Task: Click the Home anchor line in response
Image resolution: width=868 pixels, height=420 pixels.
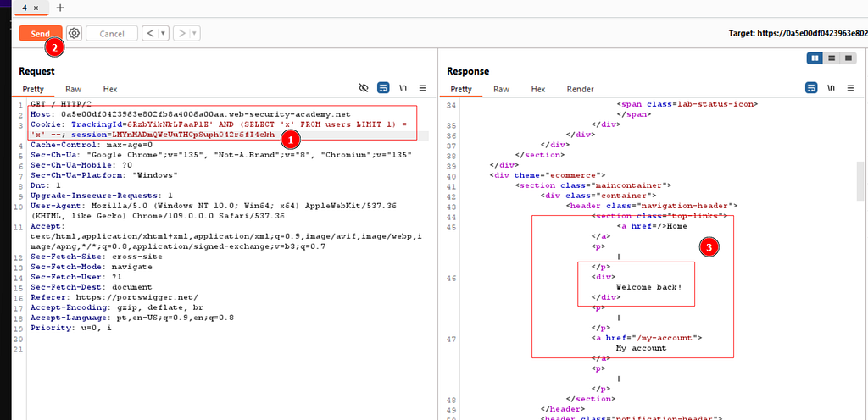Action: coord(651,225)
